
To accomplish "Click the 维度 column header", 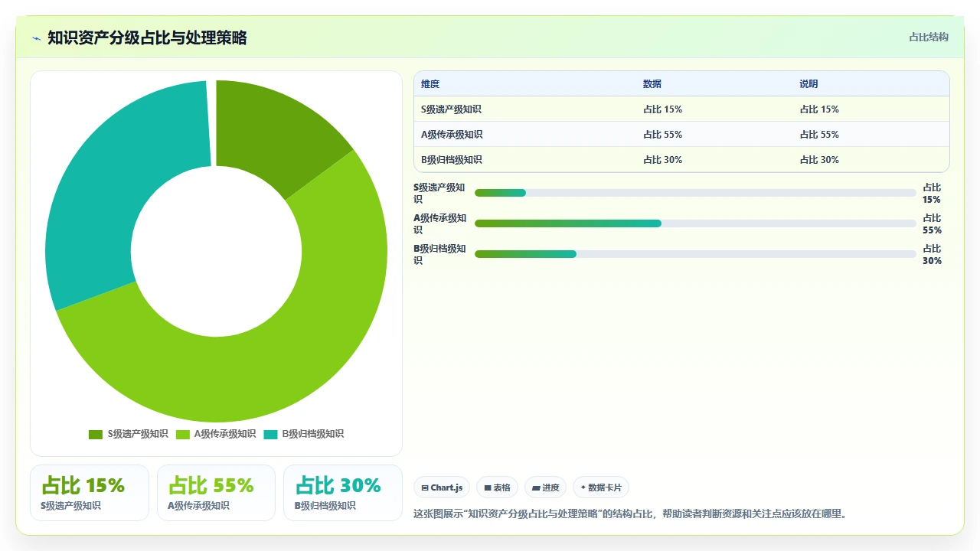I will (430, 84).
